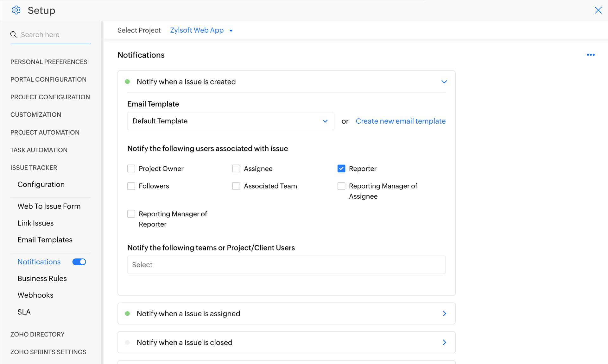Open Business Rules settings

(42, 278)
